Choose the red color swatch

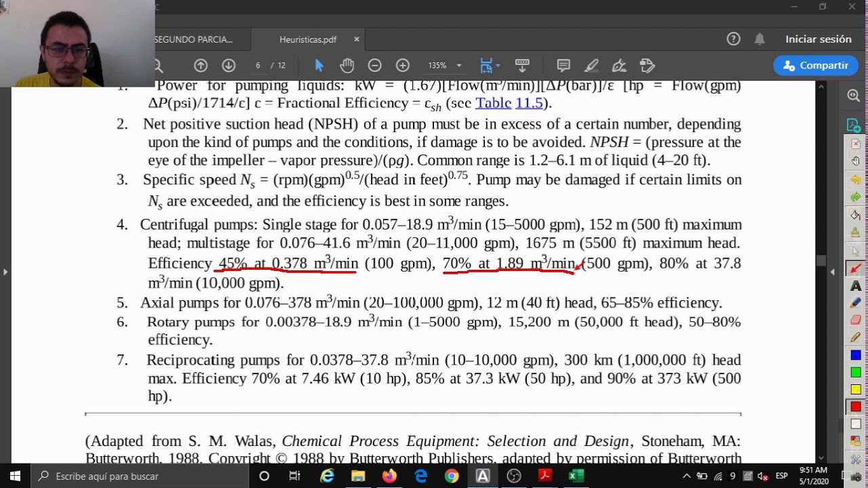(x=856, y=407)
